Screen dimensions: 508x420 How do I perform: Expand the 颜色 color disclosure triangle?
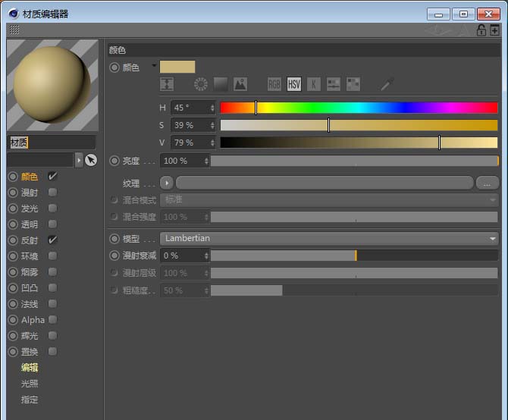point(154,65)
